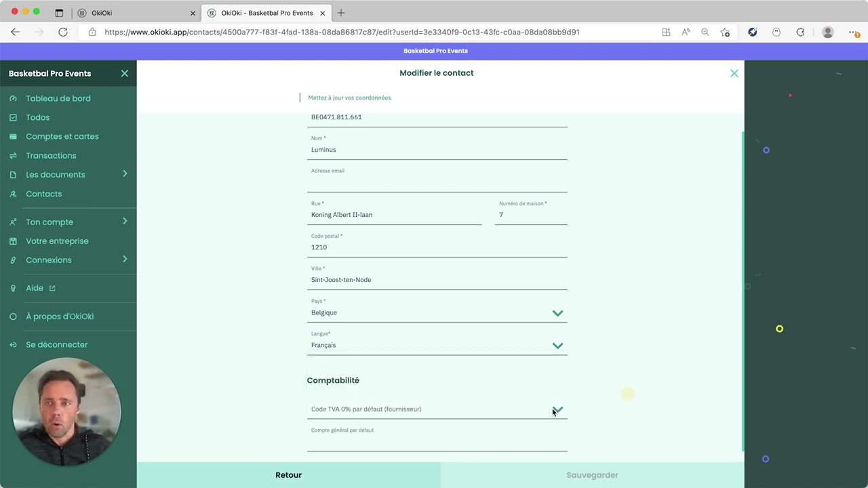Open Transactions in the sidebar
Image resolution: width=868 pixels, height=488 pixels.
point(51,155)
